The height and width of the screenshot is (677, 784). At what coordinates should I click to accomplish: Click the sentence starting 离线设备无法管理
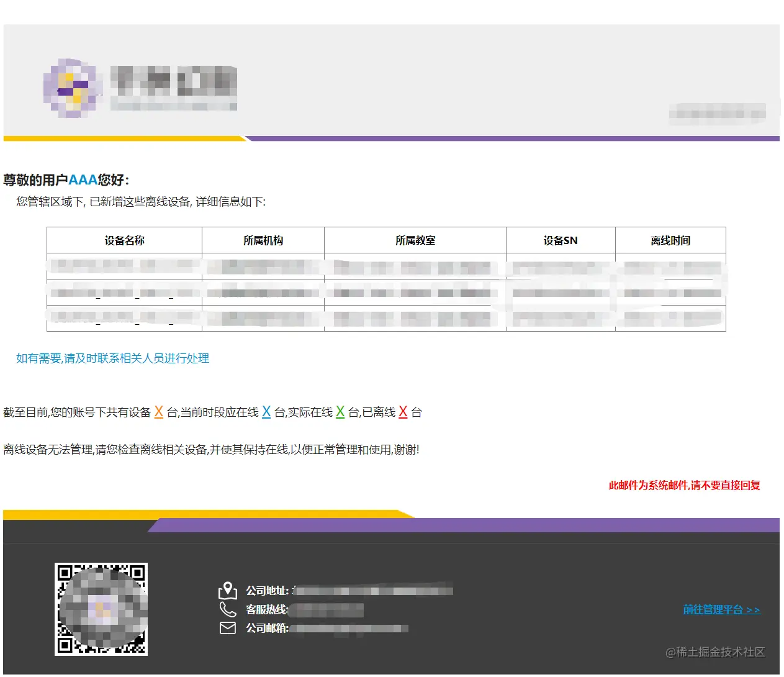[211, 449]
